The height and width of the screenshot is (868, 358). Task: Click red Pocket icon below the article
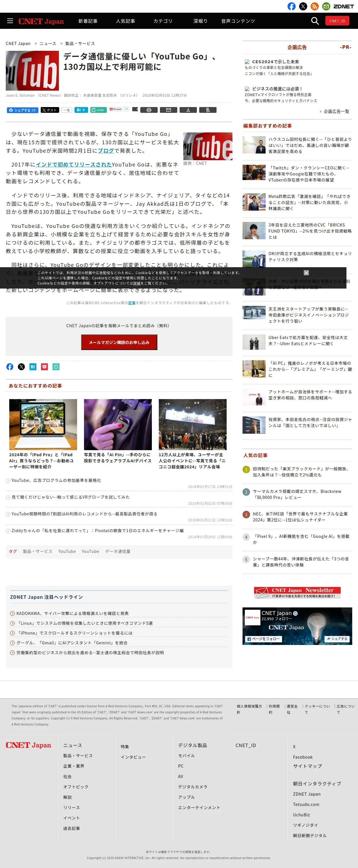[44, 366]
